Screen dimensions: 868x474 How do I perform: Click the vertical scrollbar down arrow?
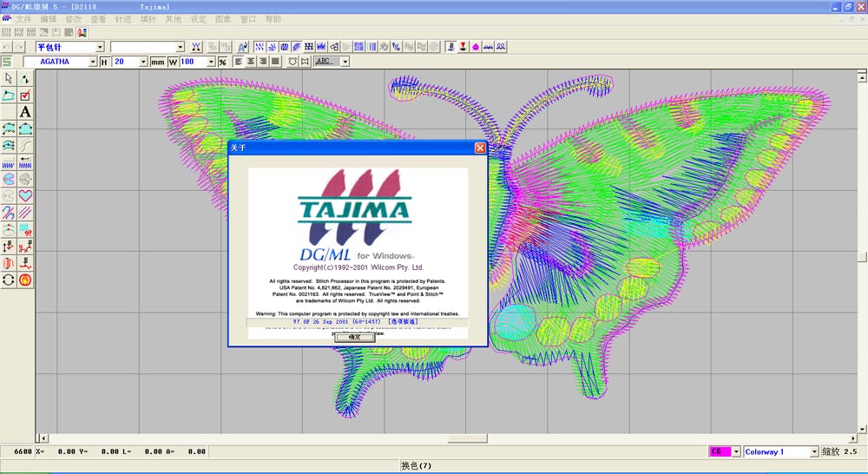862,429
